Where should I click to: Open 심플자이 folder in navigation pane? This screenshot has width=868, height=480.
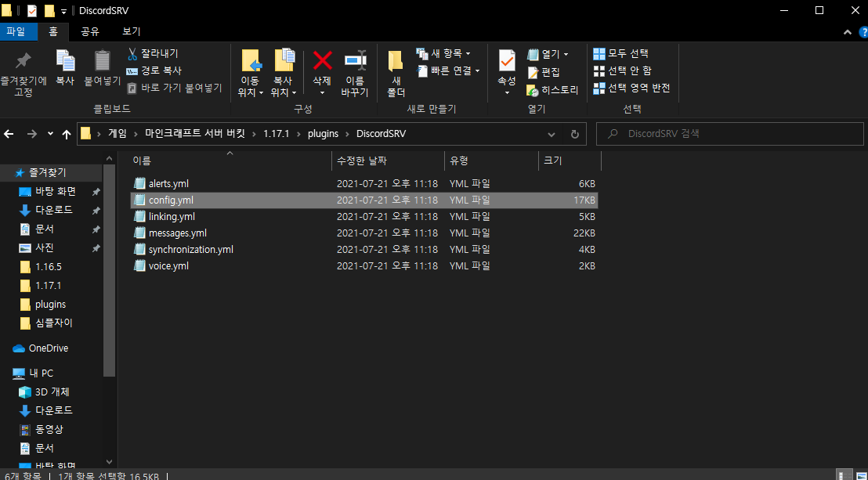[x=54, y=323]
